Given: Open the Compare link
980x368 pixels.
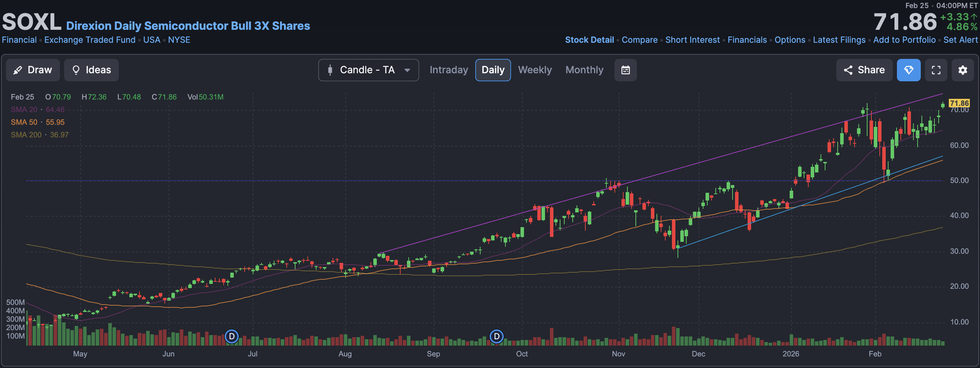Looking at the screenshot, I should [640, 40].
